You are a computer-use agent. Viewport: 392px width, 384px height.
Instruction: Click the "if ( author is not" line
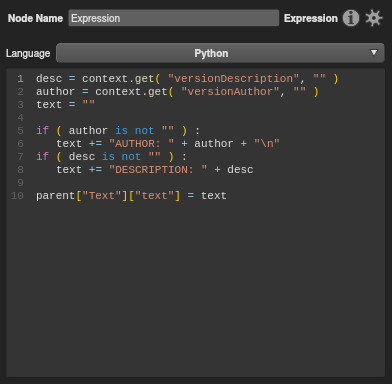(x=118, y=131)
